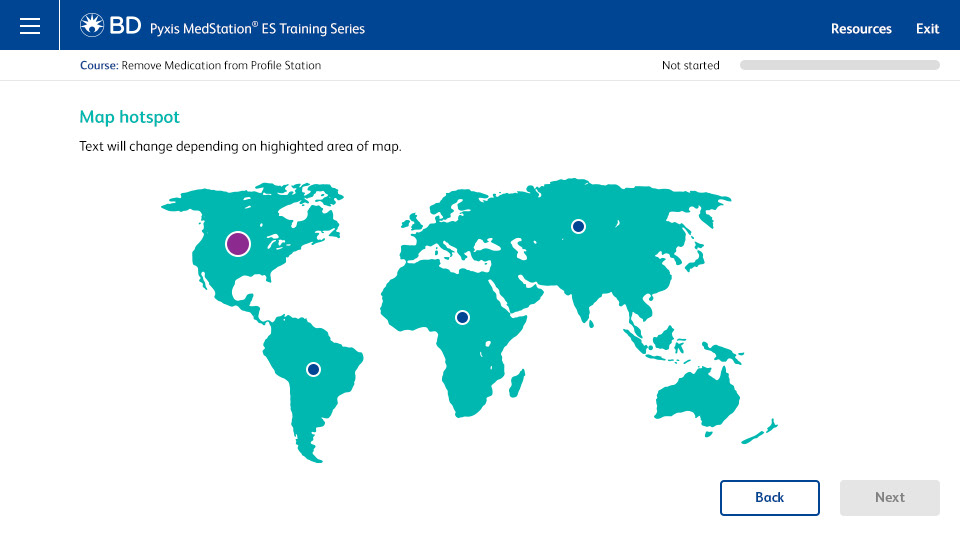960x540 pixels.
Task: Click the greyed-out Next button
Action: click(x=890, y=497)
